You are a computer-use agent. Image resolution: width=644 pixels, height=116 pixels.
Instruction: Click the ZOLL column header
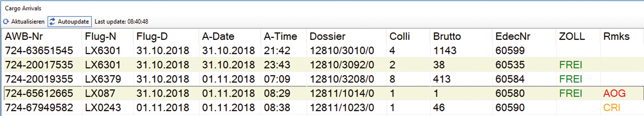(x=572, y=36)
